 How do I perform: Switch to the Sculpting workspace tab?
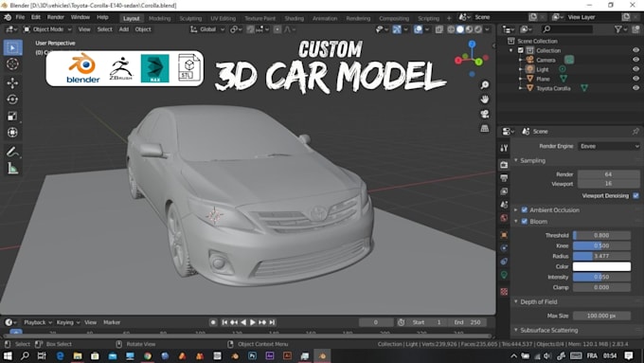(x=190, y=19)
